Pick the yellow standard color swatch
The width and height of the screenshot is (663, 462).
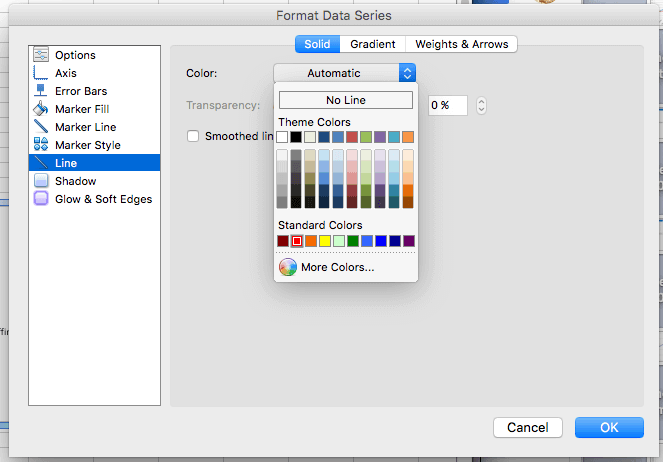coord(325,241)
